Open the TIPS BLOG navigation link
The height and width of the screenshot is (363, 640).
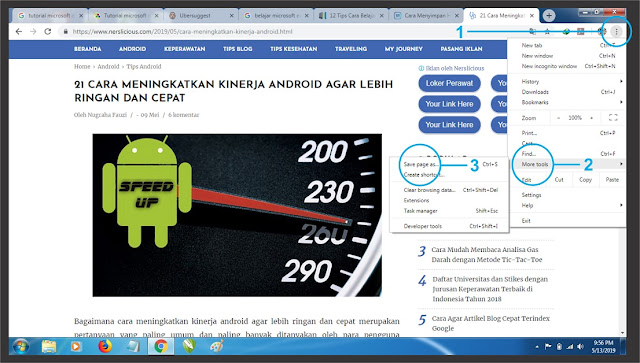click(x=238, y=49)
